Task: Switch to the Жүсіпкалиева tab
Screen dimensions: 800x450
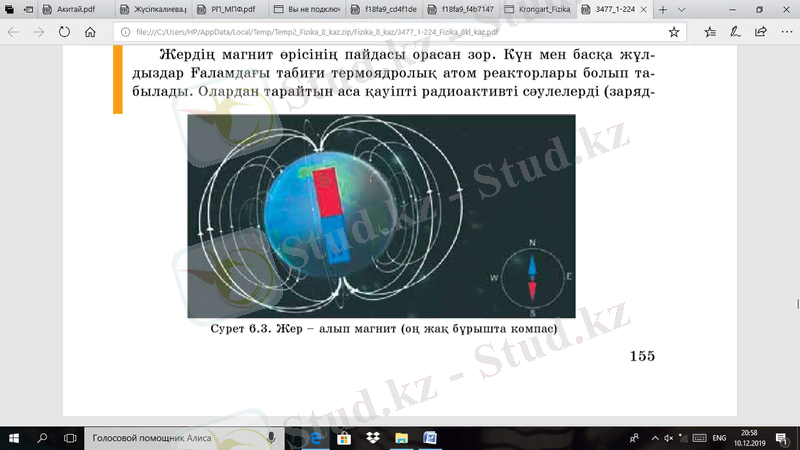Action: (x=154, y=9)
